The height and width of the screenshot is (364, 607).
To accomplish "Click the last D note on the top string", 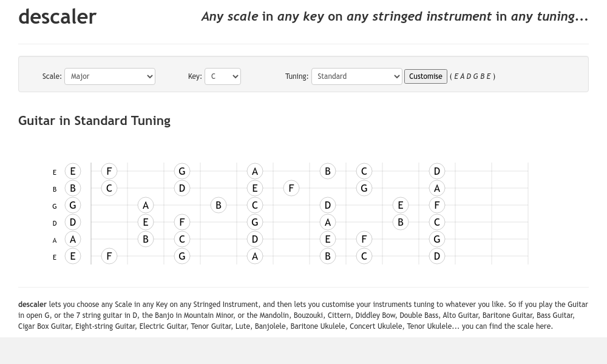I will point(436,171).
